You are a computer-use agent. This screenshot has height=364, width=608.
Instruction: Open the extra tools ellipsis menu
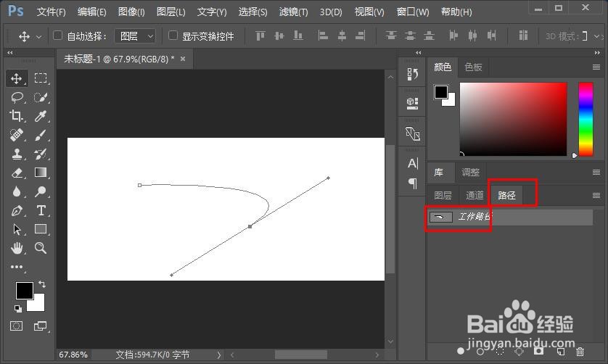point(16,267)
